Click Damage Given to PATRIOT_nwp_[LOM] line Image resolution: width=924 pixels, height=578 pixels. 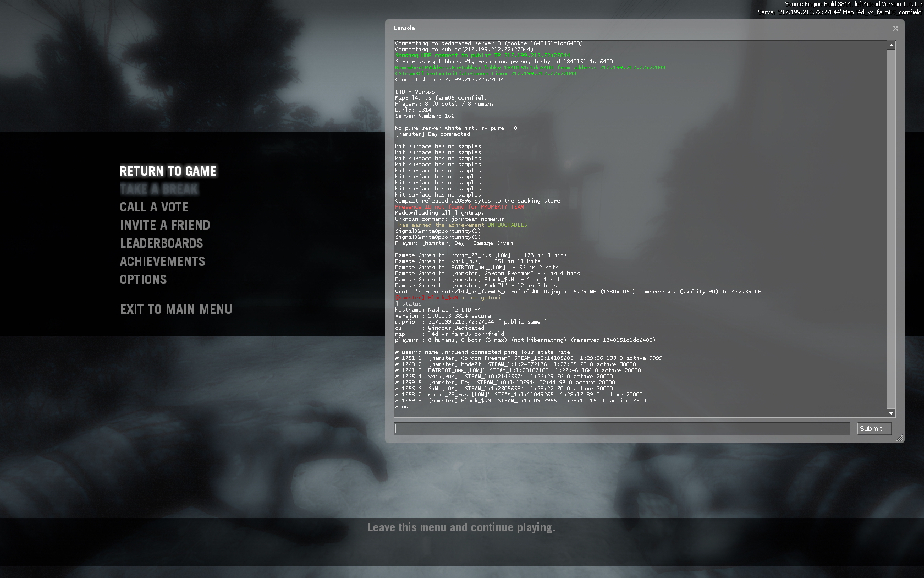coord(477,268)
